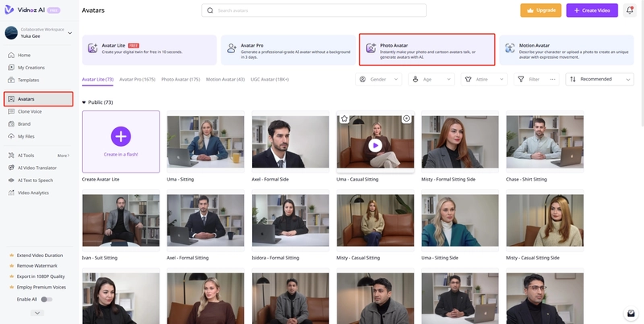Click the Create in a flash plus icon
644x324 pixels.
pos(121,135)
